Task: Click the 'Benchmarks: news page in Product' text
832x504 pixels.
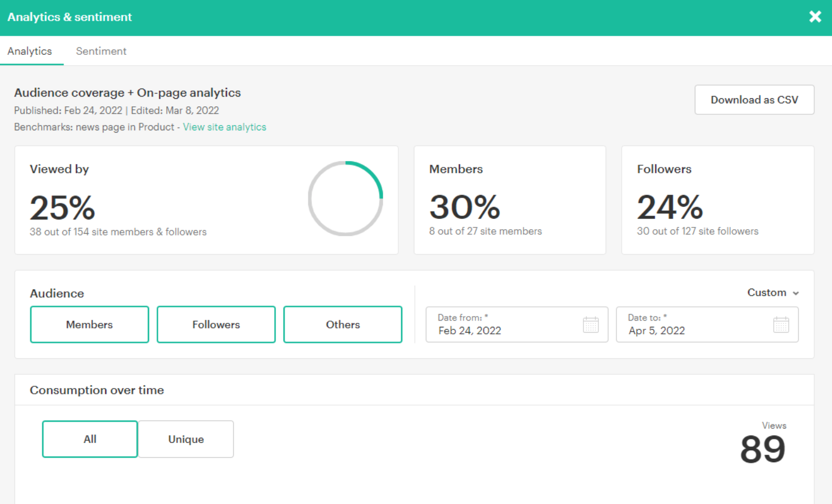Action: click(94, 127)
